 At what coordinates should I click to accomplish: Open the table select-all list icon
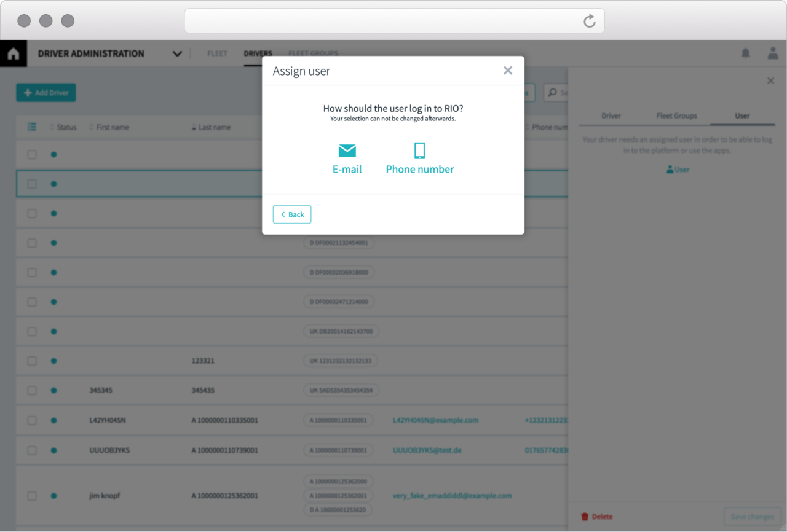pos(32,127)
